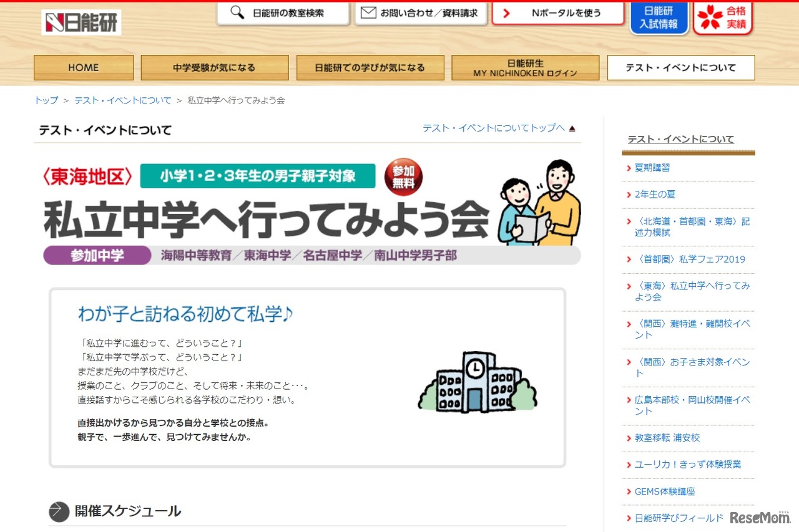Open the 教室移転 浦安校 link
The image size is (799, 532).
667,438
